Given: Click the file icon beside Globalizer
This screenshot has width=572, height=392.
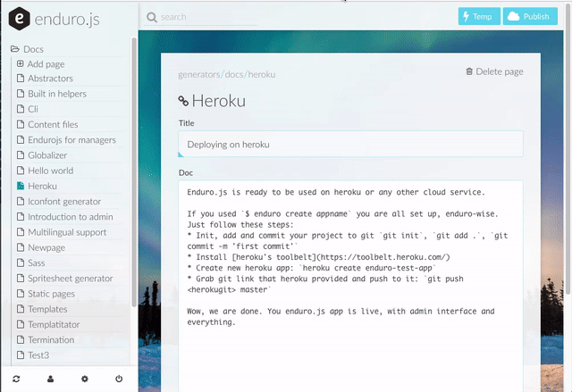Looking at the screenshot, I should tap(21, 154).
